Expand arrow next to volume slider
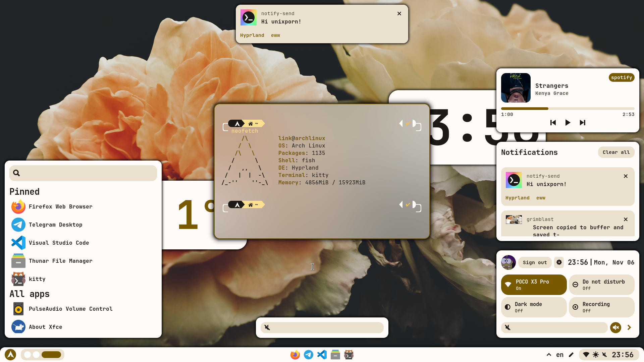This screenshot has width=644, height=362. [x=629, y=327]
